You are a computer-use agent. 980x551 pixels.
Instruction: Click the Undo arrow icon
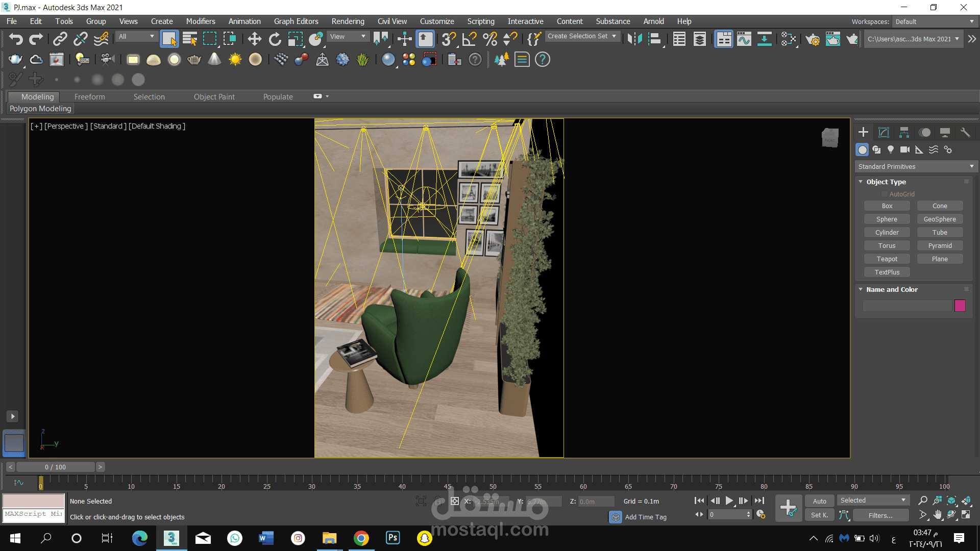pos(16,39)
